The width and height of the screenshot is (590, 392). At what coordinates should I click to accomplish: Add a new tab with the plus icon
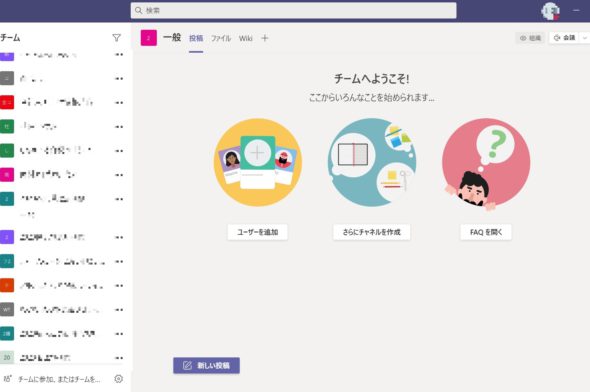click(265, 38)
